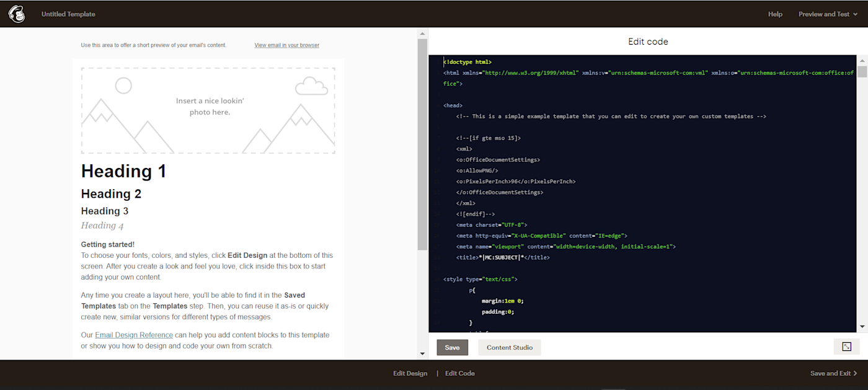Click the o:AllowPNG code line
Viewport: 868px width, 390px height.
point(477,171)
